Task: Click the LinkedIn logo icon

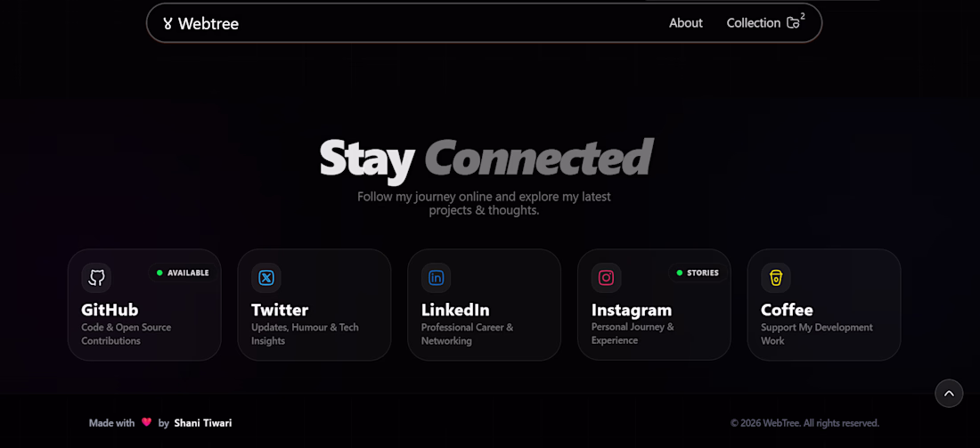Action: pyautogui.click(x=437, y=278)
